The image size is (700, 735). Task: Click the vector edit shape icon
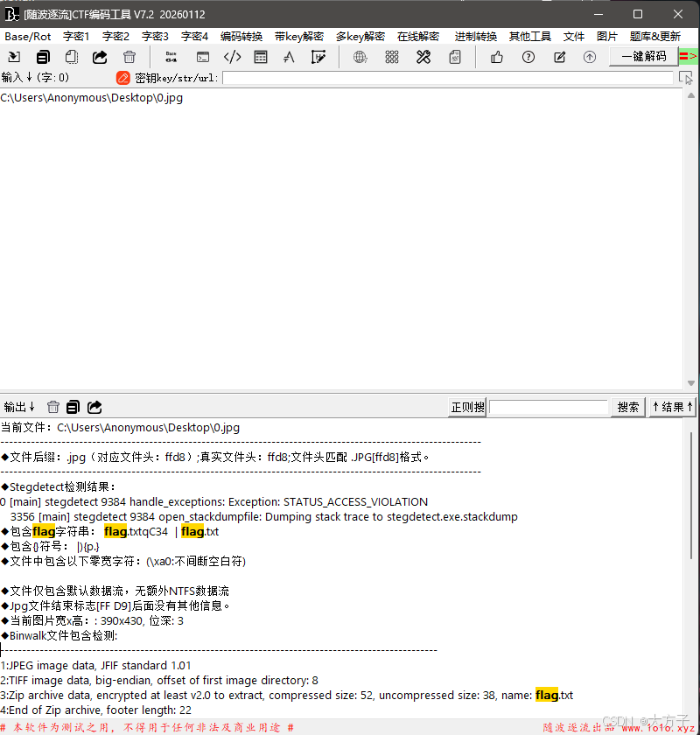(318, 57)
